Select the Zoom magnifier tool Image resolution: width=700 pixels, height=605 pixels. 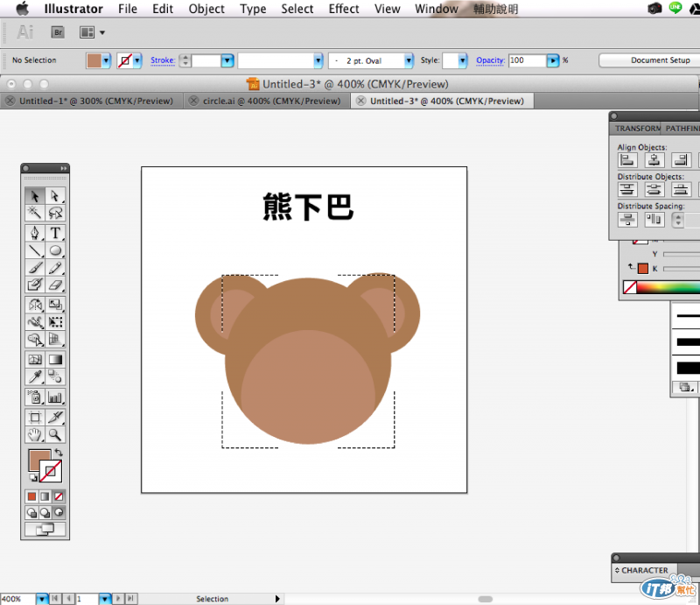(x=55, y=434)
